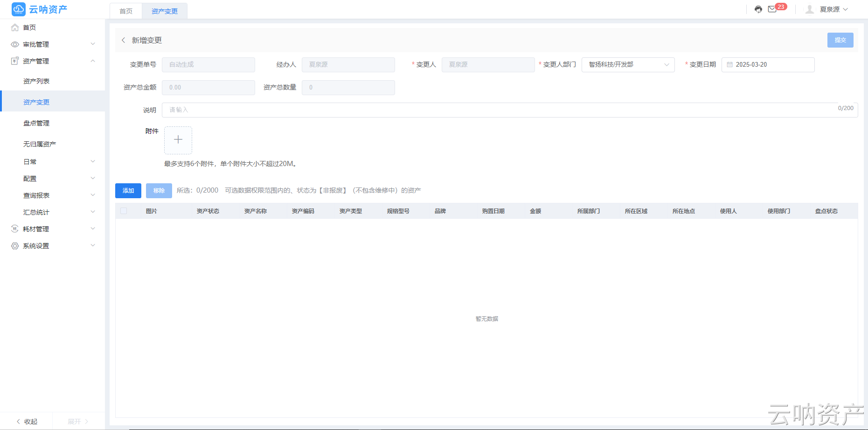Screen dimensions: 868x430
Task: Collapse the 资产管理 menu chevron
Action: point(93,61)
